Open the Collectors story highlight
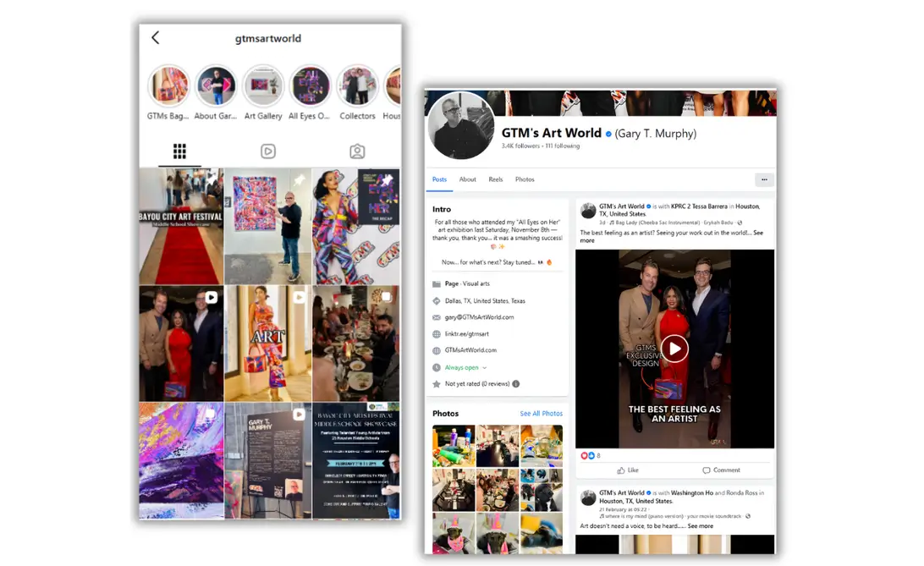Image resolution: width=924 pixels, height=566 pixels. pos(357,86)
